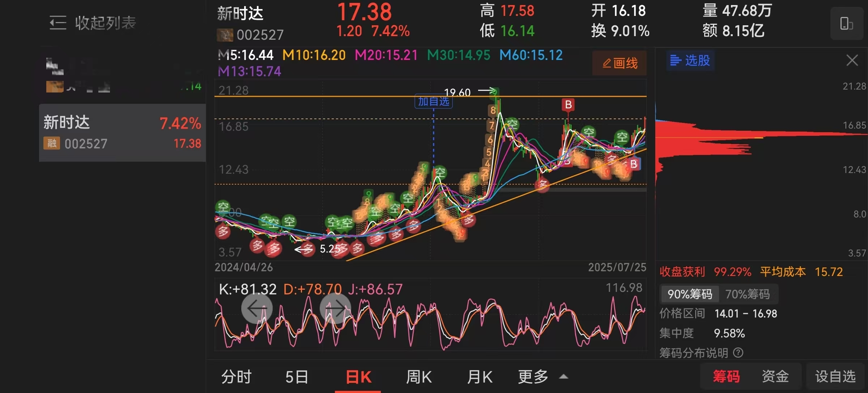Click the current price 17.38 in header
The image size is (868, 393).
pos(365,12)
